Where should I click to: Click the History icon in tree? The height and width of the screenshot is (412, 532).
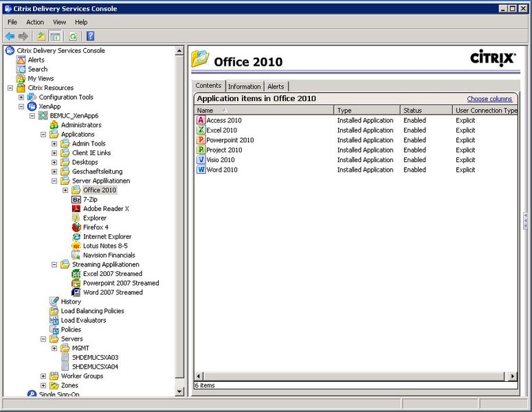[x=54, y=301]
